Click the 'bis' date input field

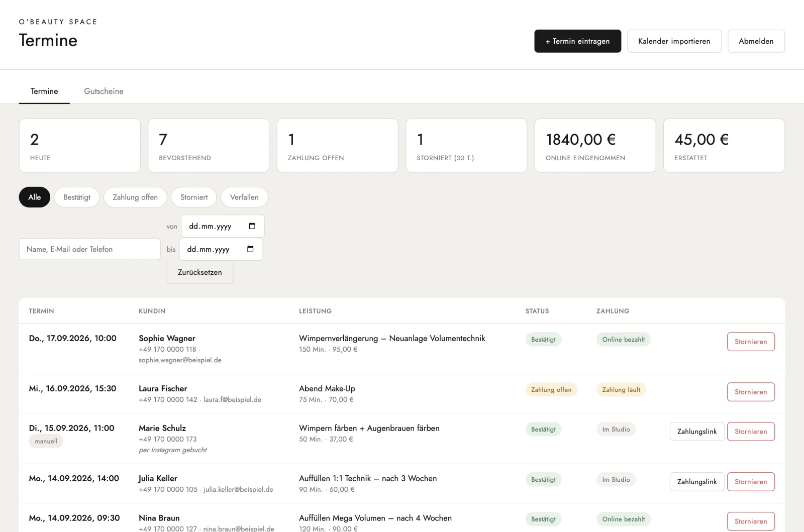coord(221,249)
